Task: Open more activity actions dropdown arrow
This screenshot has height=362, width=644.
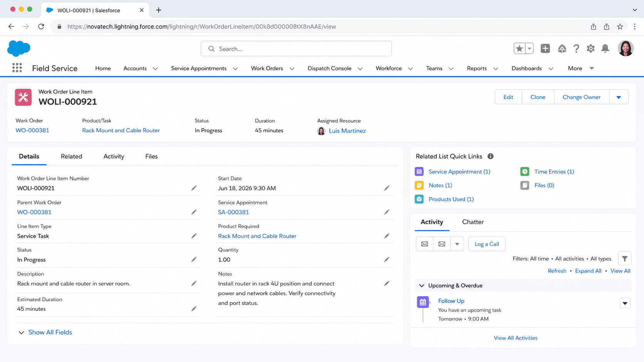Action: point(457,244)
